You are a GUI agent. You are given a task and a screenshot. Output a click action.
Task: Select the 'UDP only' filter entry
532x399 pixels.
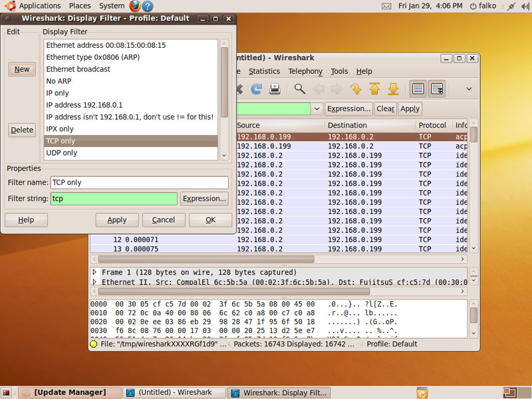coord(62,153)
